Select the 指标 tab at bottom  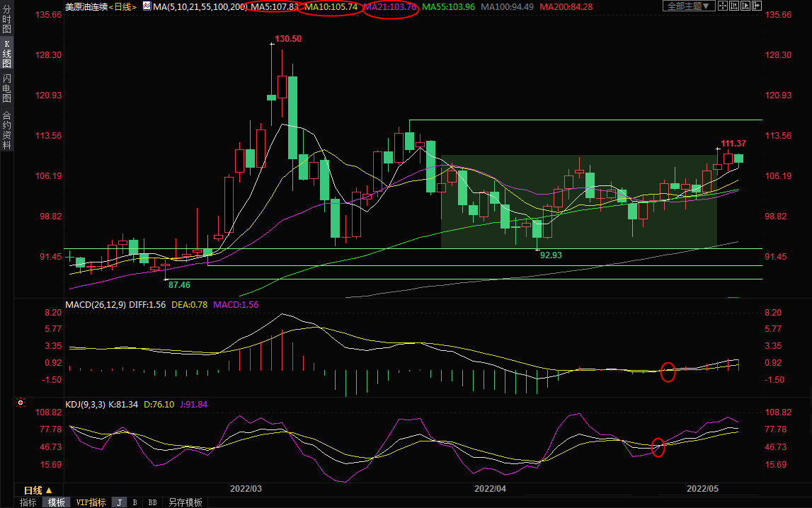click(28, 502)
